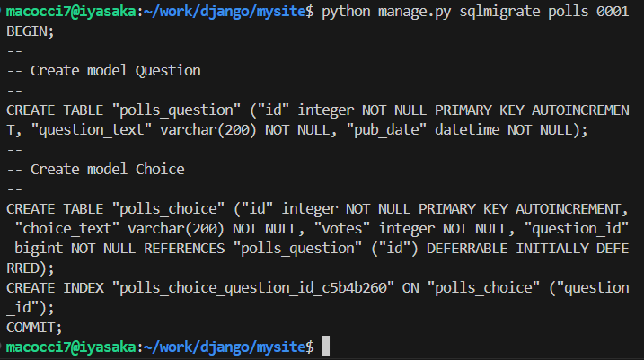
Task: Click the '0001' migration number argument
Action: pyautogui.click(x=609, y=12)
